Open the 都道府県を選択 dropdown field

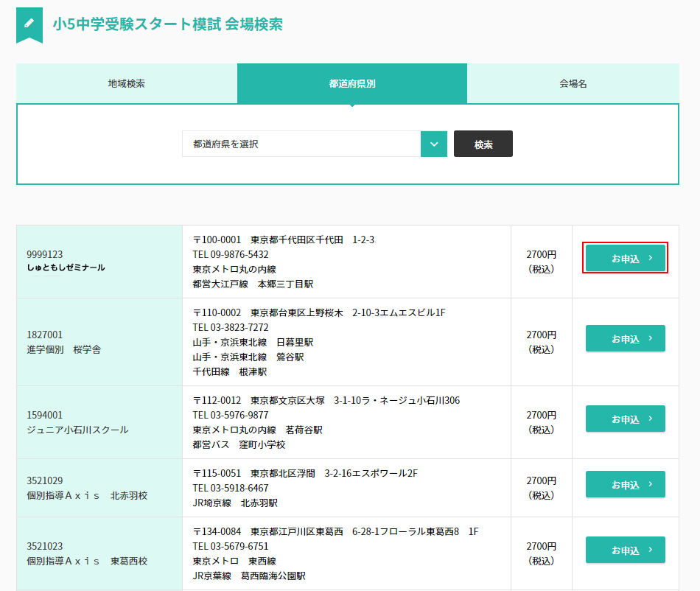(x=301, y=144)
